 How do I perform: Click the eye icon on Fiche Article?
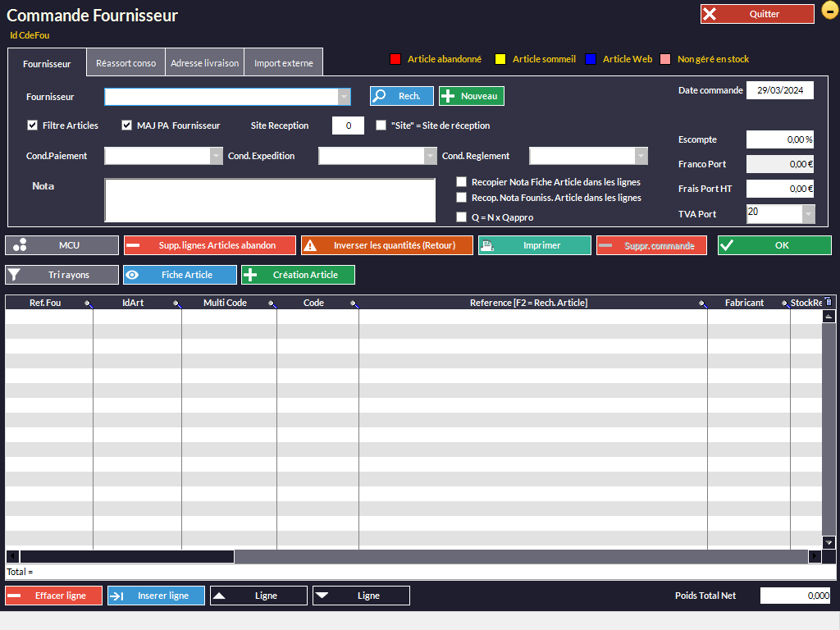pyautogui.click(x=132, y=275)
